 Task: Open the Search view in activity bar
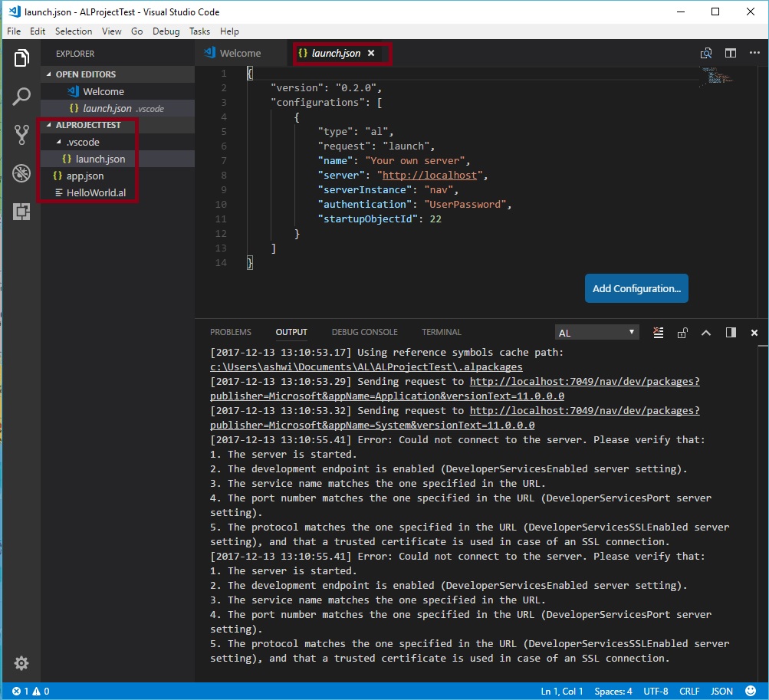coord(21,97)
